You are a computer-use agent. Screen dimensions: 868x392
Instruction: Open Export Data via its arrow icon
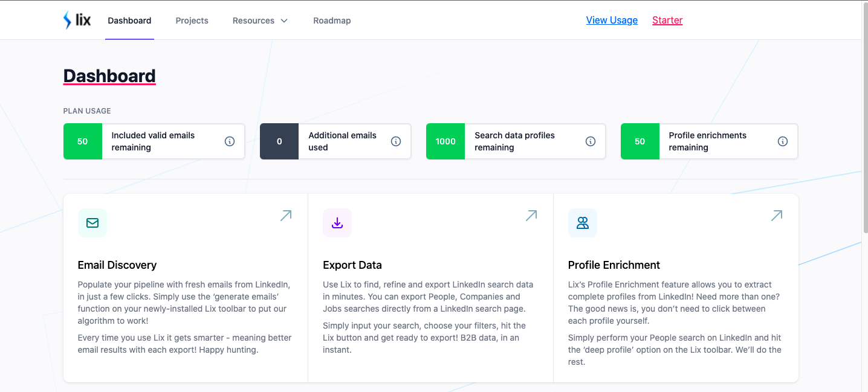point(531,216)
